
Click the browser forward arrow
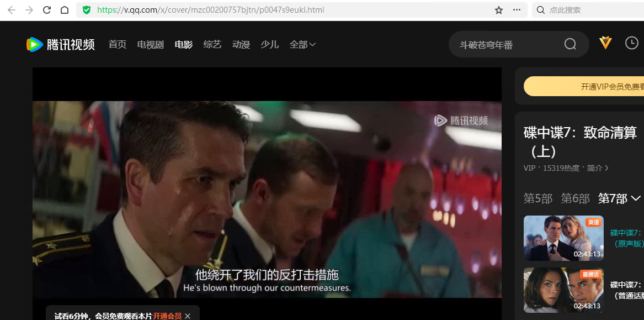pos(29,11)
